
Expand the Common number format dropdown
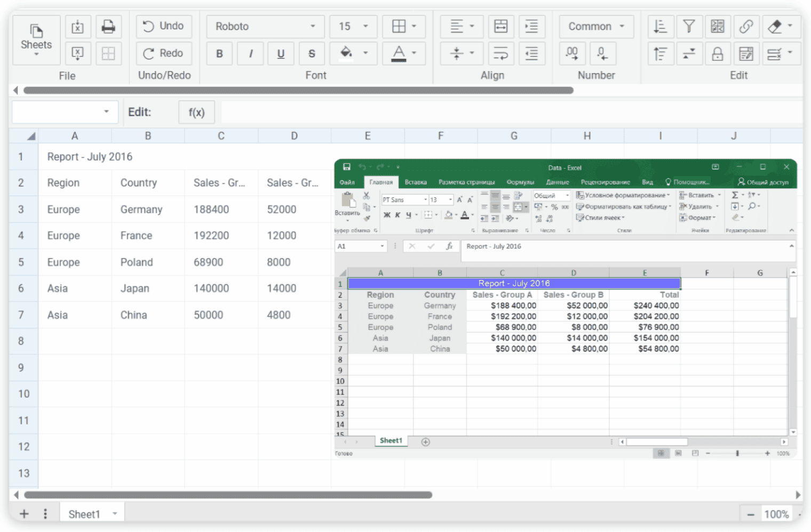596,27
